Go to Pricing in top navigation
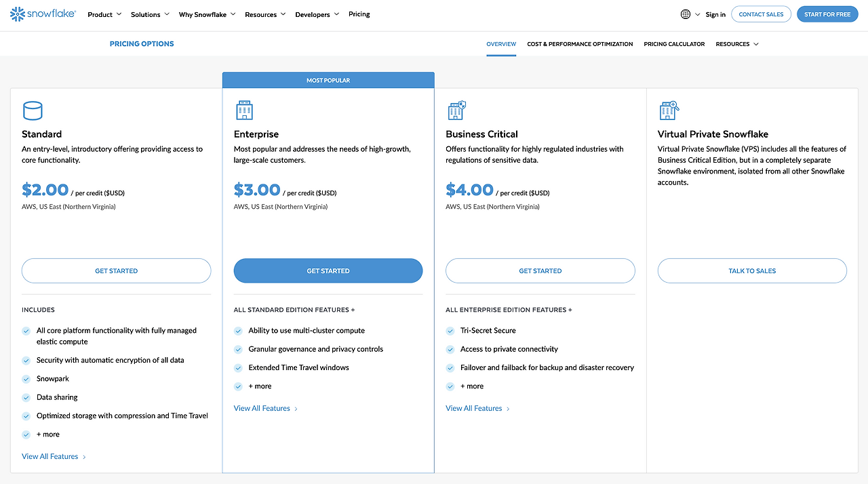Image resolution: width=868 pixels, height=484 pixels. pyautogui.click(x=359, y=14)
